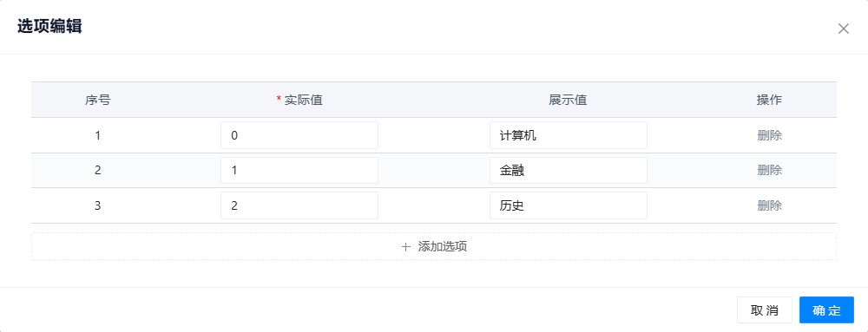868x332 pixels.
Task: Delete the 历史 option row
Action: click(x=769, y=205)
